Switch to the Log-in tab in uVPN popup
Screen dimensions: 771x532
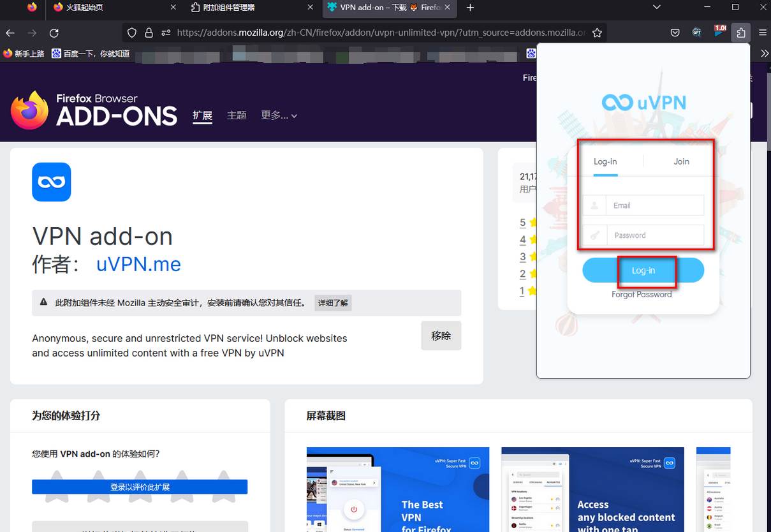pos(605,161)
